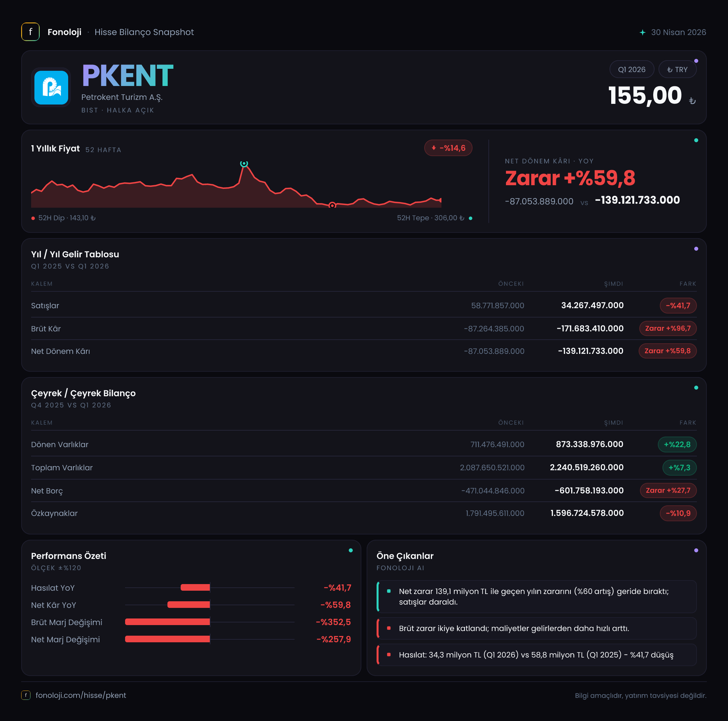This screenshot has width=728, height=721.
Task: Click the 30 Nisan 2026 date
Action: 679,32
